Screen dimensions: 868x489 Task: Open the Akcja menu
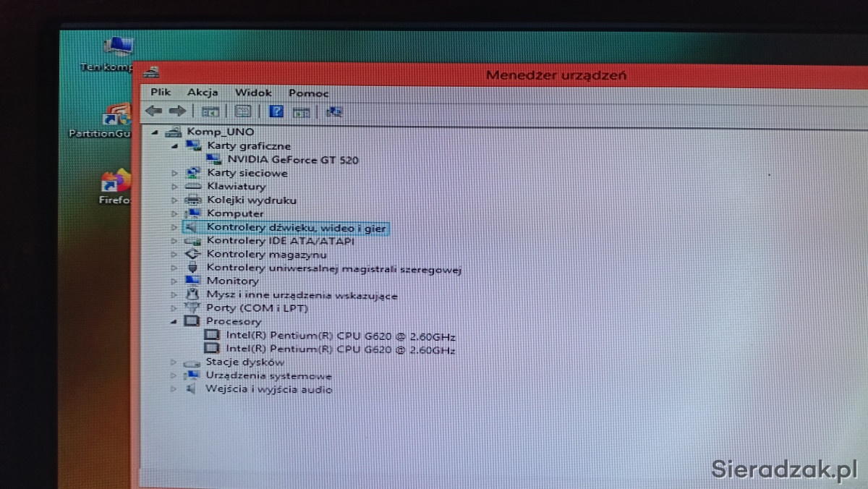pyautogui.click(x=203, y=93)
